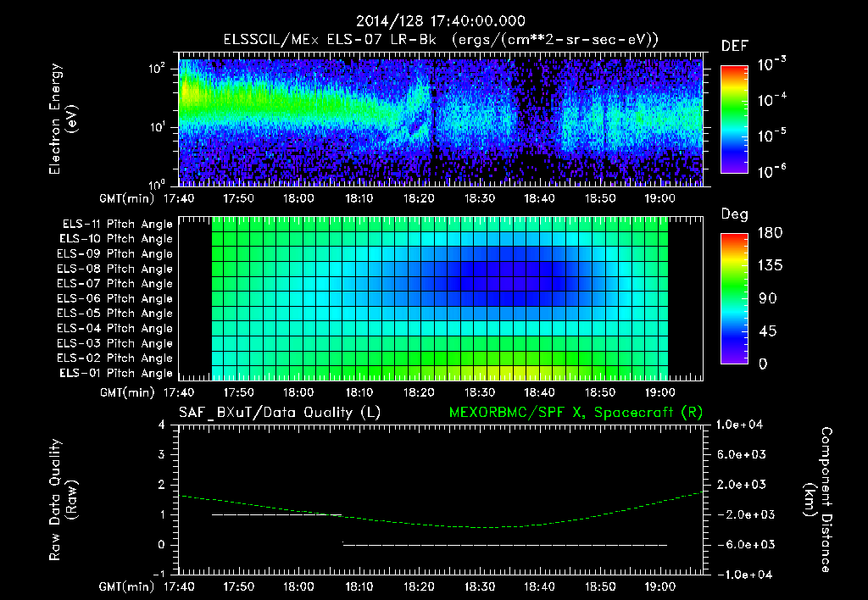Click the GMT(min) label under bottom panel

pos(127,586)
